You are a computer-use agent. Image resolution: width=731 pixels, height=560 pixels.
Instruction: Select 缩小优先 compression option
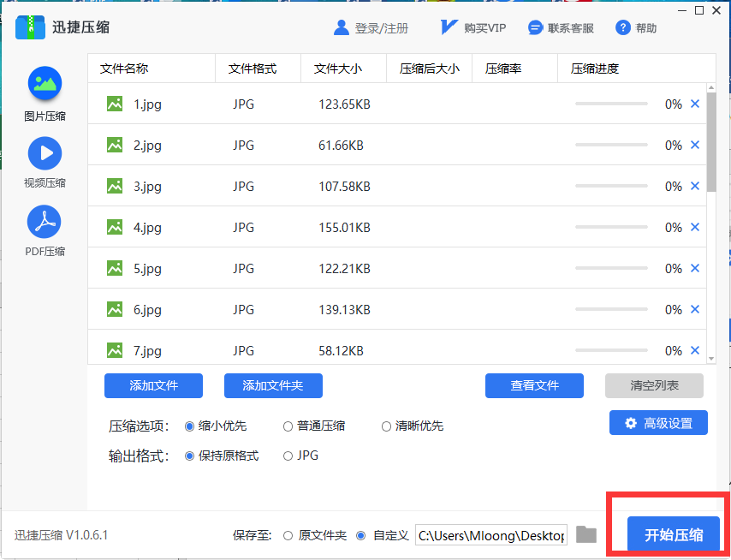point(189,426)
